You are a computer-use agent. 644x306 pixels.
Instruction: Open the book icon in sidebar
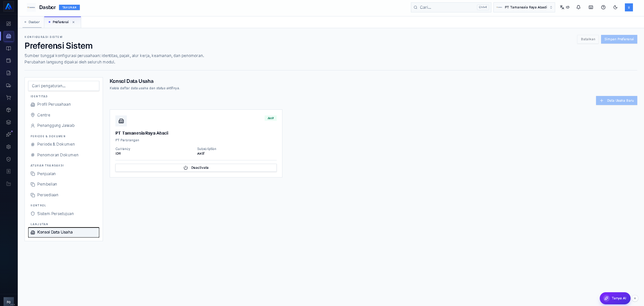point(9,48)
